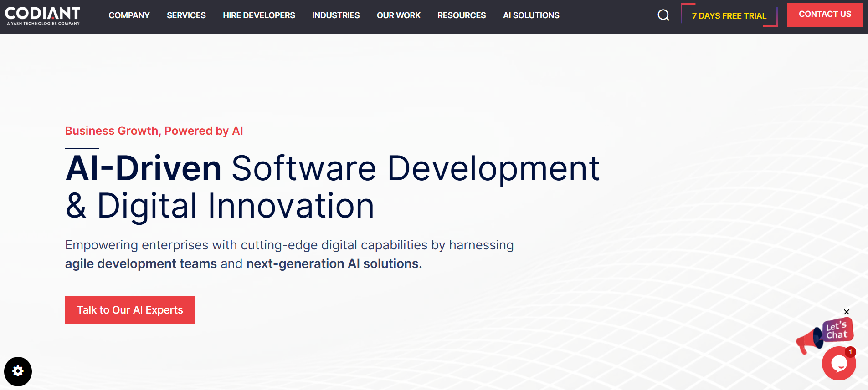The height and width of the screenshot is (390, 868).
Task: Click the 7 Days Free Trial button
Action: click(x=729, y=15)
